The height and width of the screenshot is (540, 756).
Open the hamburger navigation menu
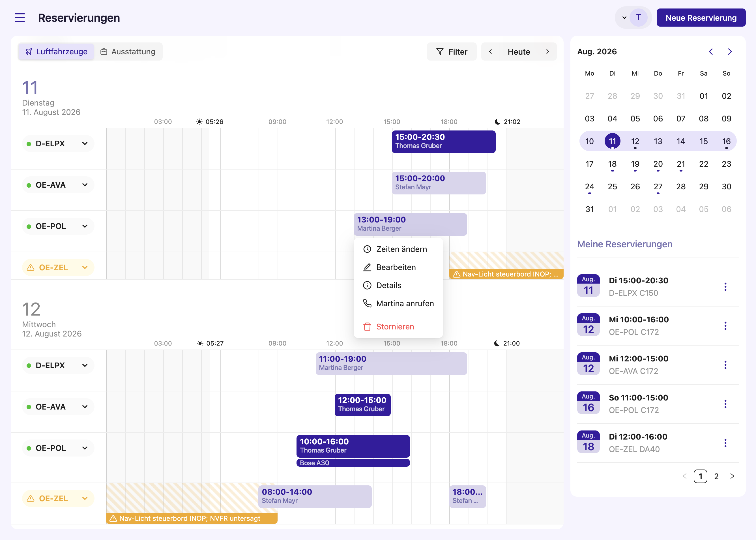coord(20,18)
